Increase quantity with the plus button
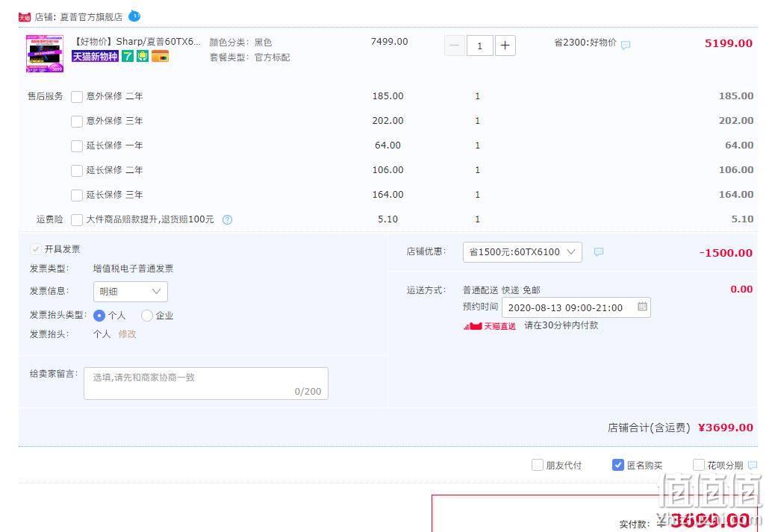Viewport: 769px width, 532px height. click(505, 46)
